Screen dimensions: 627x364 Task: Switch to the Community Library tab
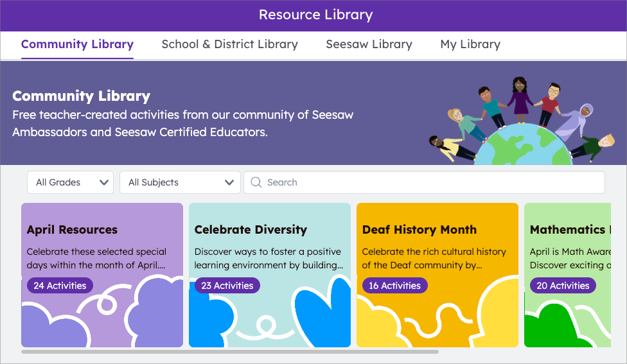77,44
